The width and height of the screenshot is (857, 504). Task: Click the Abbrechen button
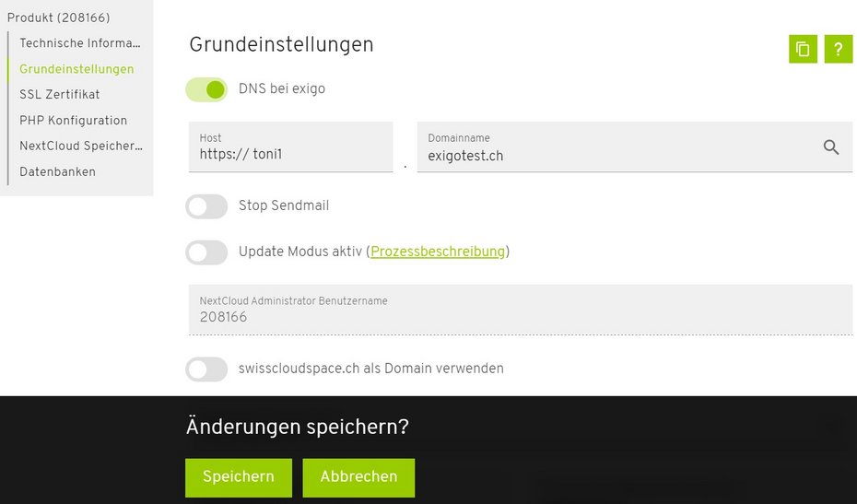[358, 477]
